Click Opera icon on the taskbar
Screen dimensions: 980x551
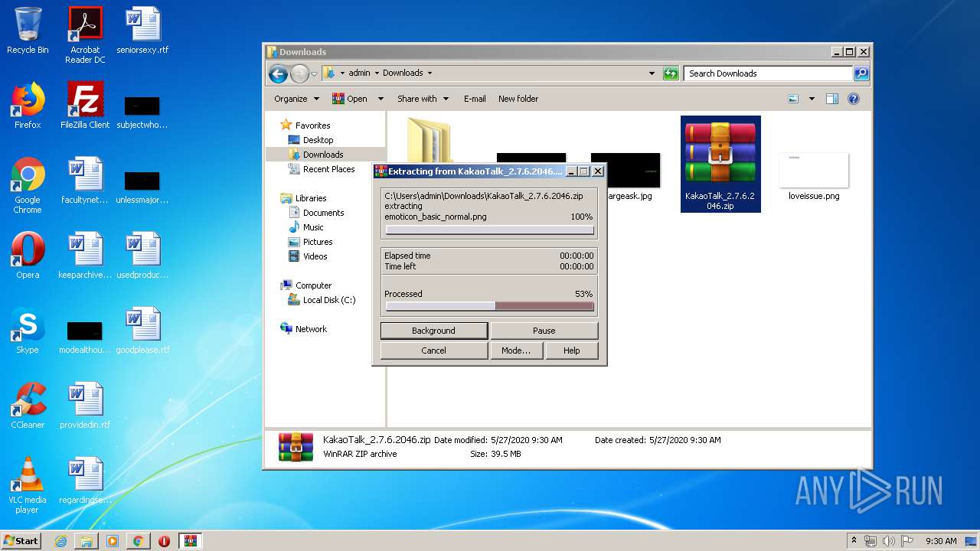click(x=164, y=541)
